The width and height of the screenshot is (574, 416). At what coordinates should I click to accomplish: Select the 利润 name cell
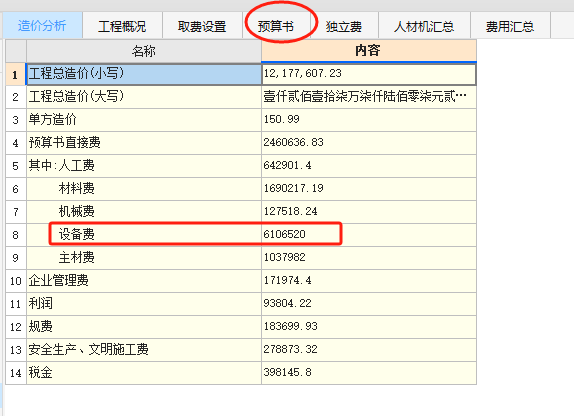tap(144, 304)
